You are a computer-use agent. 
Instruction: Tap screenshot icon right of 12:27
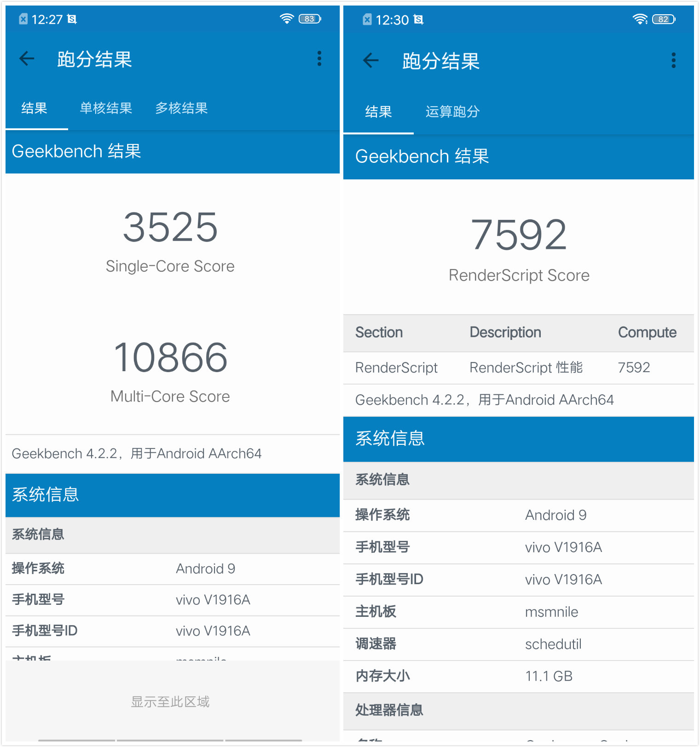[x=72, y=19]
